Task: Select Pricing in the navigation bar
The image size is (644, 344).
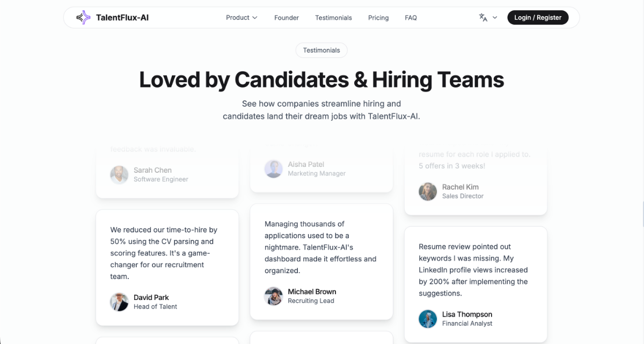Action: point(378,17)
